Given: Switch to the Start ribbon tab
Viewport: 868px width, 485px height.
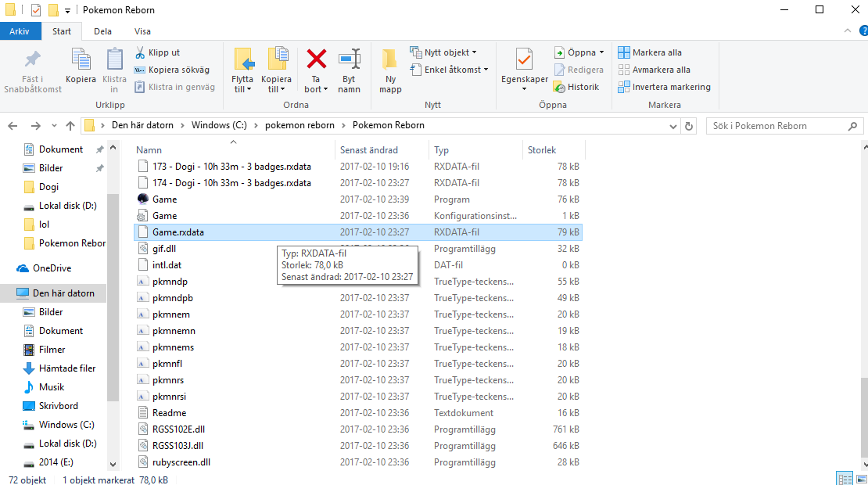Looking at the screenshot, I should [x=62, y=31].
